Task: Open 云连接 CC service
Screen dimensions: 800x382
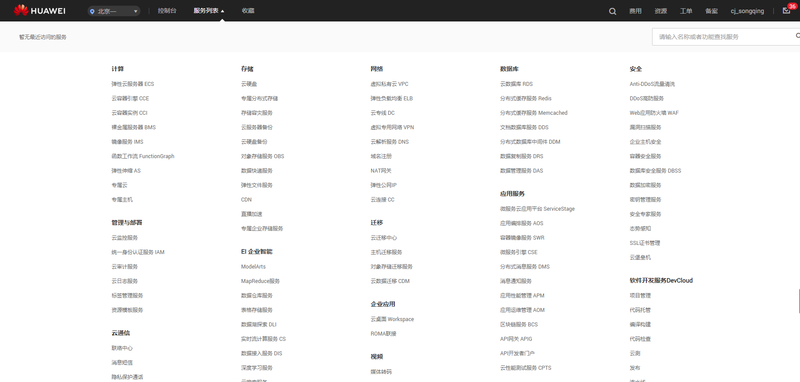Action: click(383, 199)
